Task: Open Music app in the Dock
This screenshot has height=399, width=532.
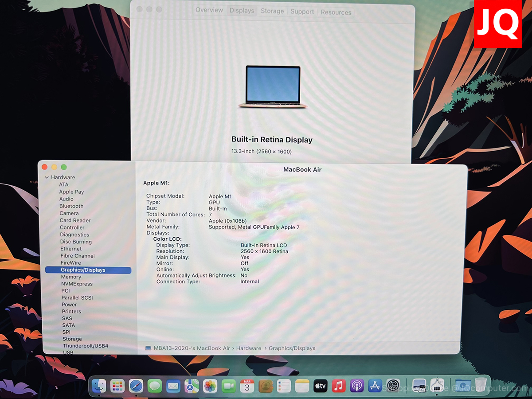Action: tap(339, 386)
